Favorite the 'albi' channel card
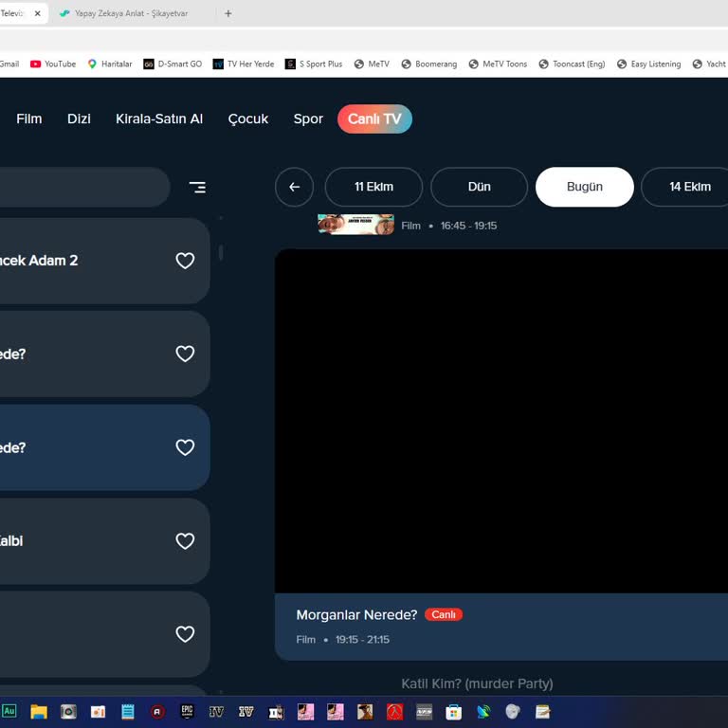Image resolution: width=728 pixels, height=728 pixels. click(x=185, y=541)
